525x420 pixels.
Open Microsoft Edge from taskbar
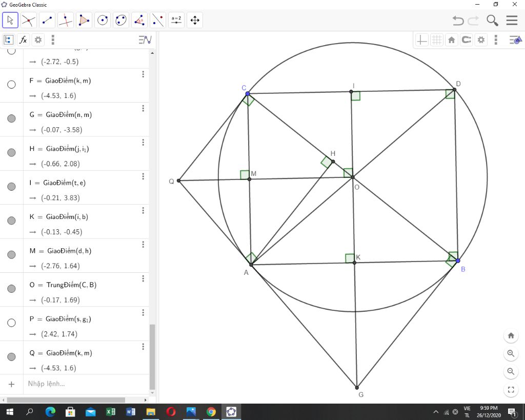click(50, 412)
